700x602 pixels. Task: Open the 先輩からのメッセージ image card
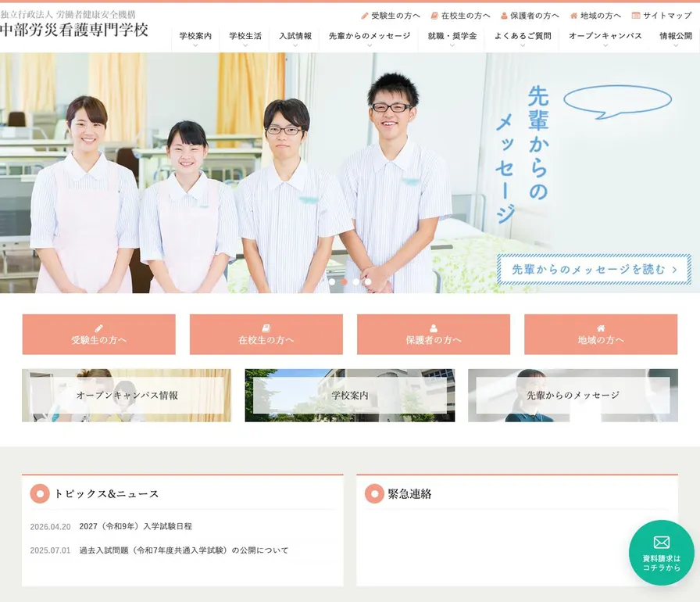click(x=573, y=396)
